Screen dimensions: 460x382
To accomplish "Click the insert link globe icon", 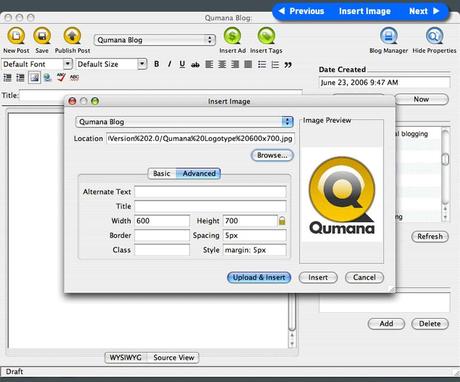I will (x=47, y=78).
